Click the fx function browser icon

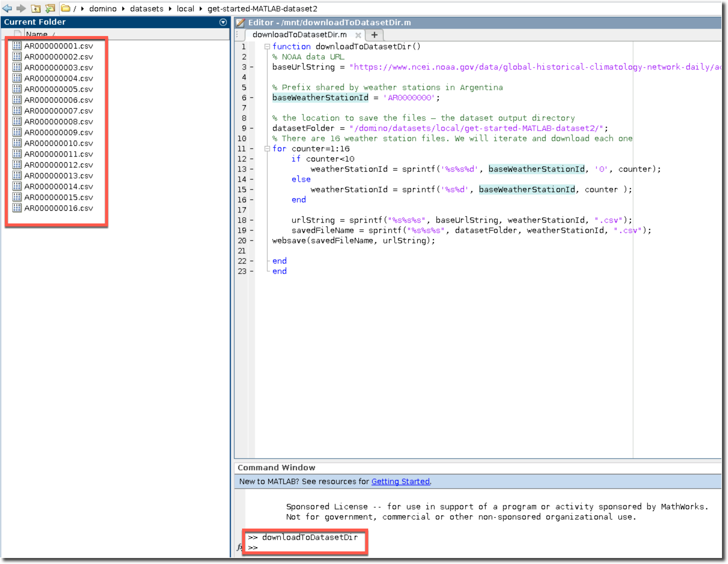tap(239, 547)
